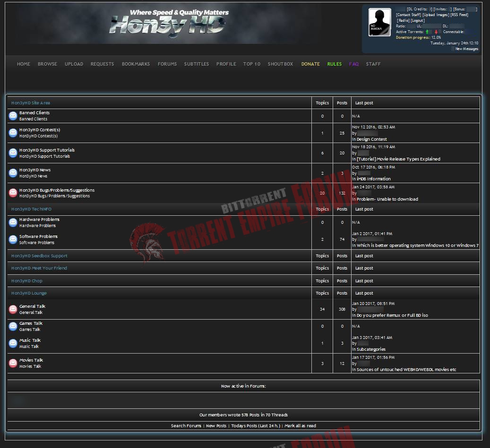Click the 'Tuesday, January 24th 12:10' date text
This screenshot has width=490, height=448.
coord(455,43)
